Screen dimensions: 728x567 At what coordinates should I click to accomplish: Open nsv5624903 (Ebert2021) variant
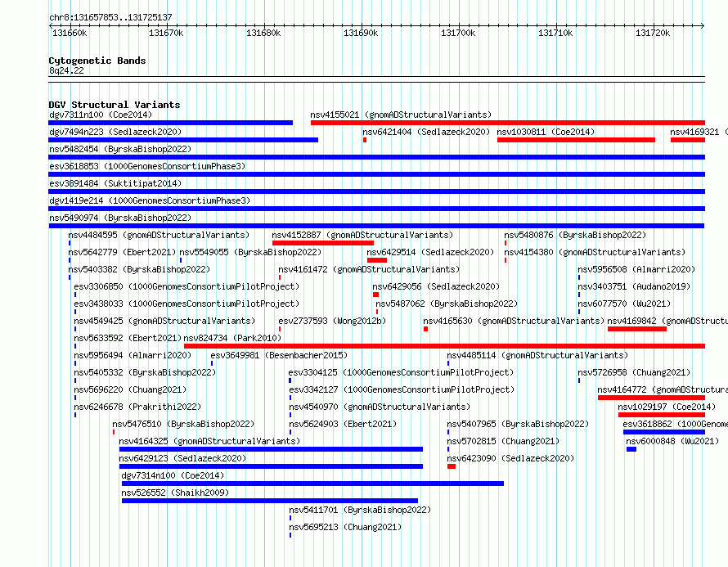[343, 424]
